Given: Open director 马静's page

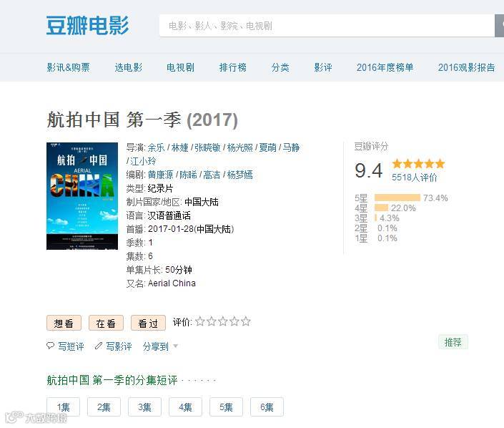Looking at the screenshot, I should tap(291, 147).
